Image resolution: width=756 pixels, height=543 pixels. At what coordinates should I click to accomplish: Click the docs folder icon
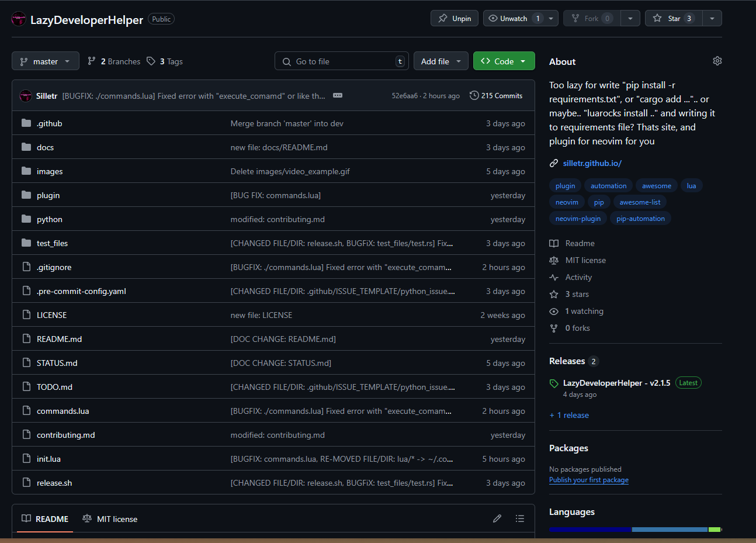point(26,147)
